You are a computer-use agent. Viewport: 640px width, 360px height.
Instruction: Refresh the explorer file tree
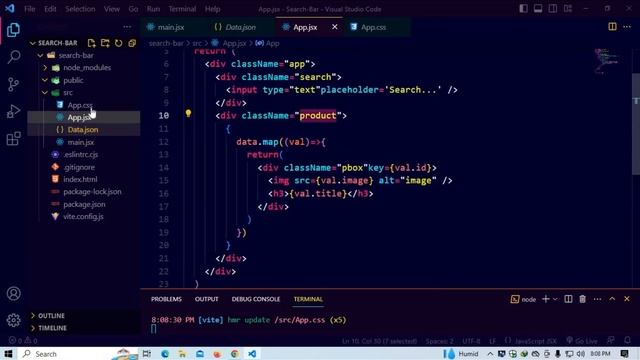[118, 43]
